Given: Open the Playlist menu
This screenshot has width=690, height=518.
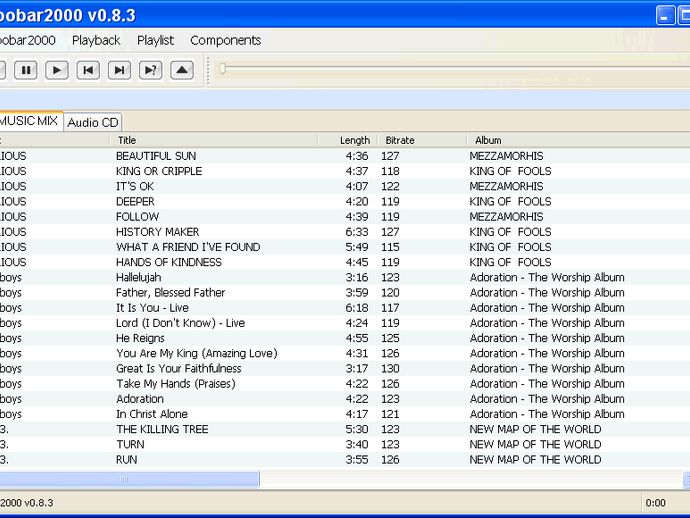Looking at the screenshot, I should [155, 40].
